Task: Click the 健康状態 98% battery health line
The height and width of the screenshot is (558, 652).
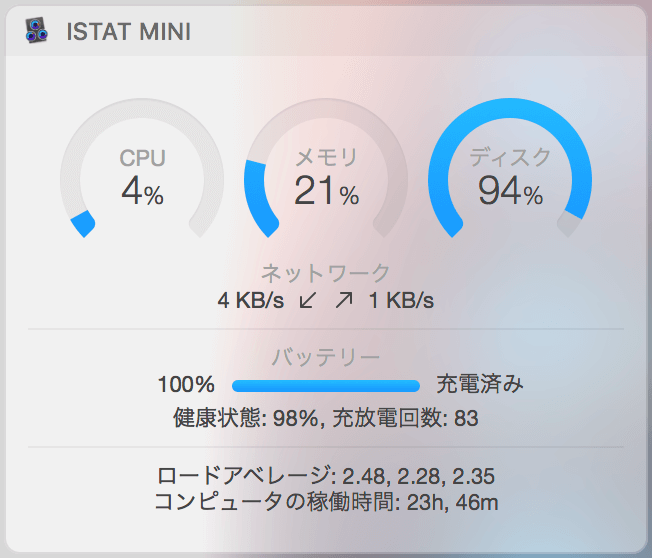Action: pyautogui.click(x=326, y=418)
